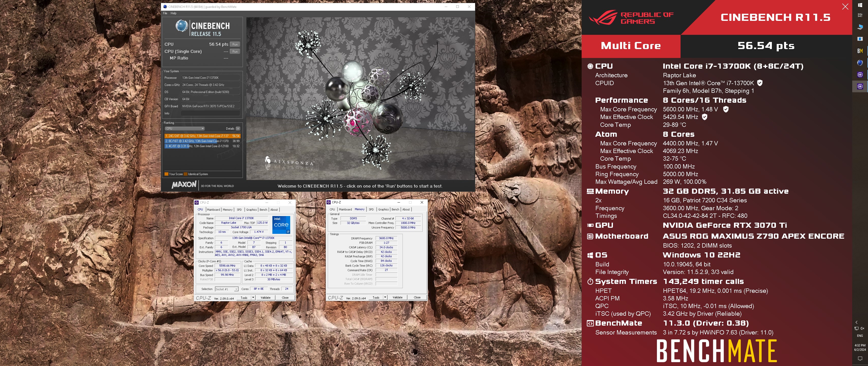Click the ENG language indicator
The height and width of the screenshot is (366, 868).
(860, 336)
